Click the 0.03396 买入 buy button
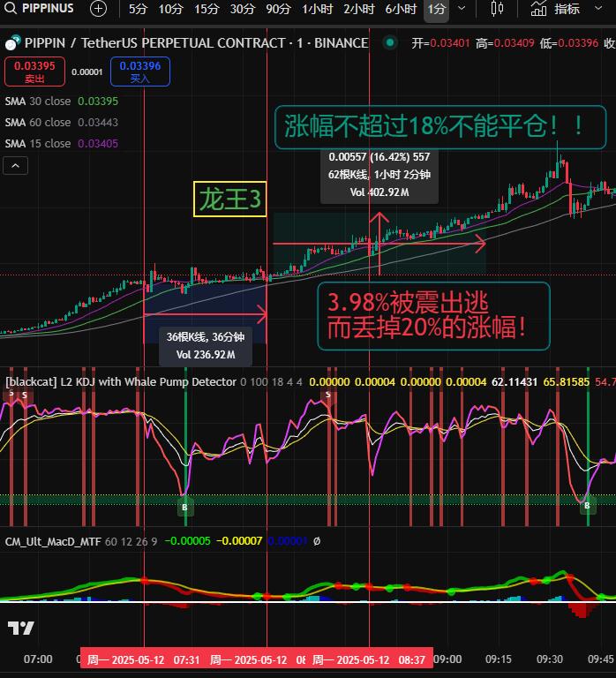 click(140, 72)
